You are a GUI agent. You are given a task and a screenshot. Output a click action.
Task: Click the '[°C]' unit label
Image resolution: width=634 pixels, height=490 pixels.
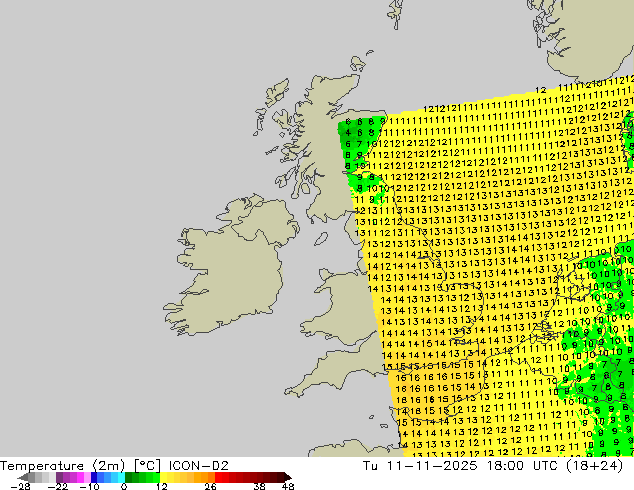coord(147,466)
